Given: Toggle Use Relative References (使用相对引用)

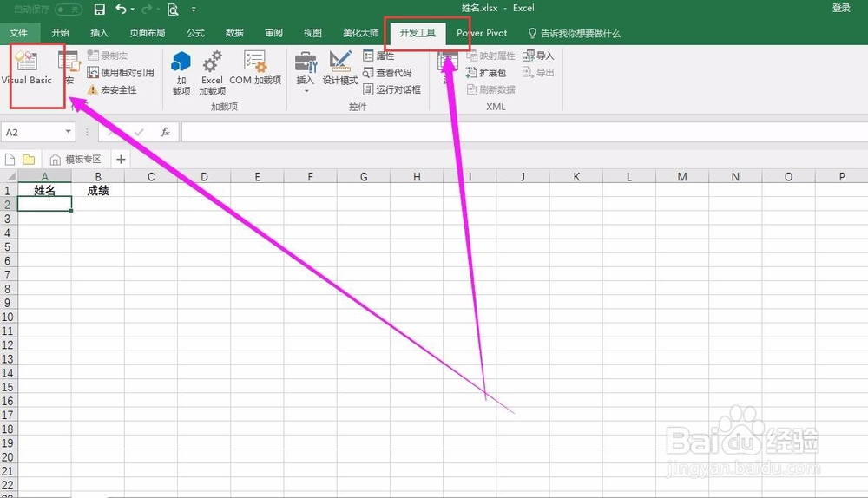Looking at the screenshot, I should [x=121, y=73].
